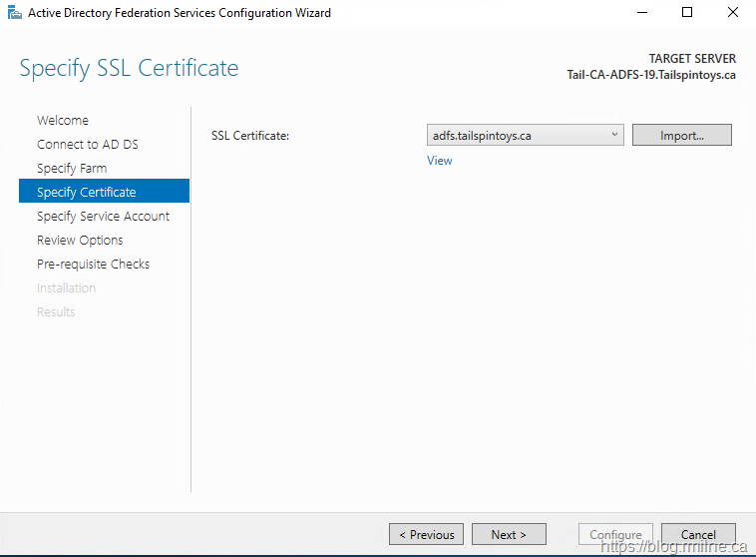Go back with the Previous button
This screenshot has width=756, height=557.
[x=427, y=535]
